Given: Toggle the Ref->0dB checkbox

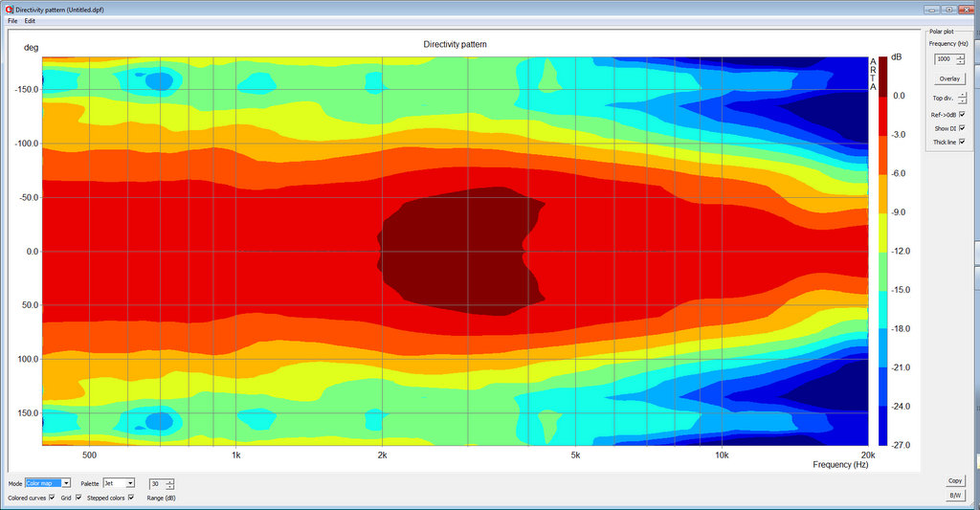Looking at the screenshot, I should pyautogui.click(x=962, y=115).
